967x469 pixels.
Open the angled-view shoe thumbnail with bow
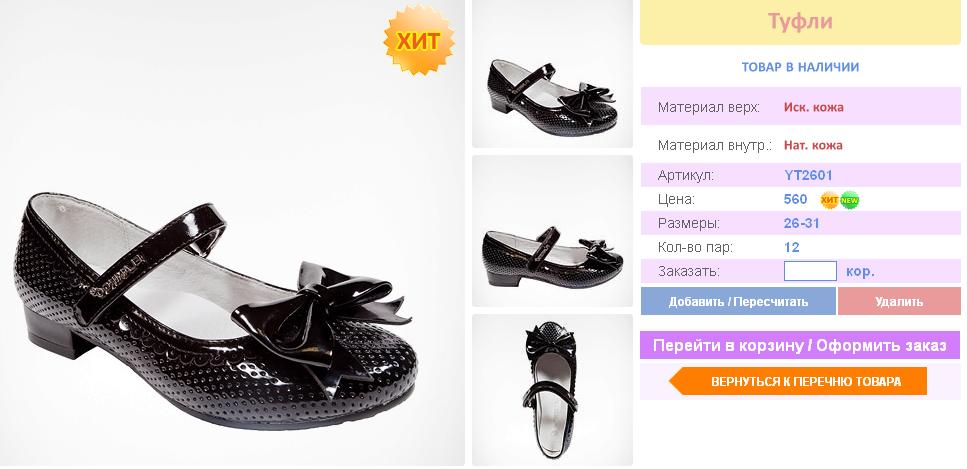tap(552, 74)
